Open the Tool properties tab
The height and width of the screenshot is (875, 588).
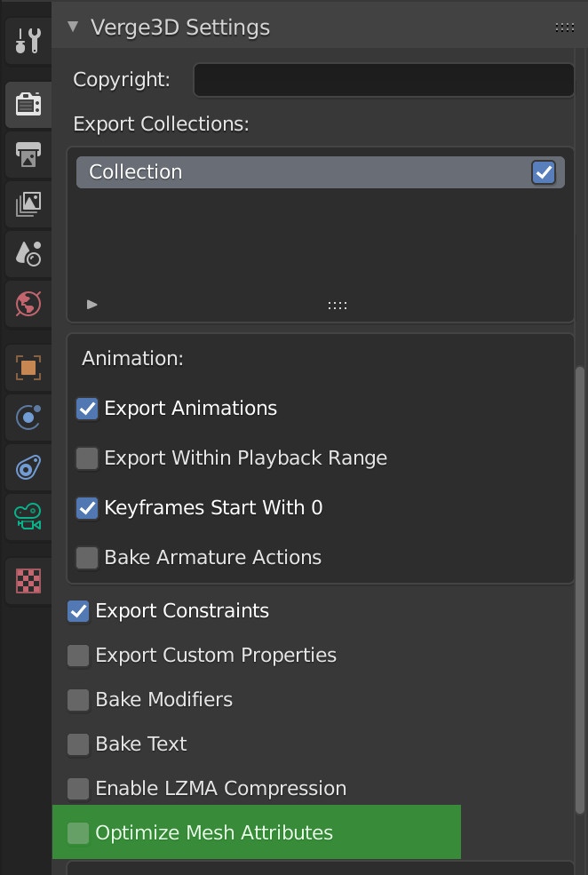click(x=28, y=41)
